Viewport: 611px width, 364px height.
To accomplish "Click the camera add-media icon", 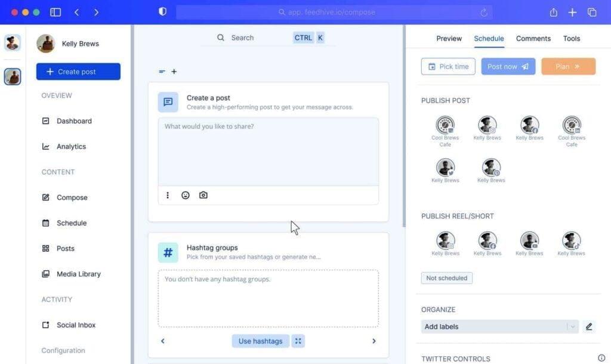I will (203, 195).
